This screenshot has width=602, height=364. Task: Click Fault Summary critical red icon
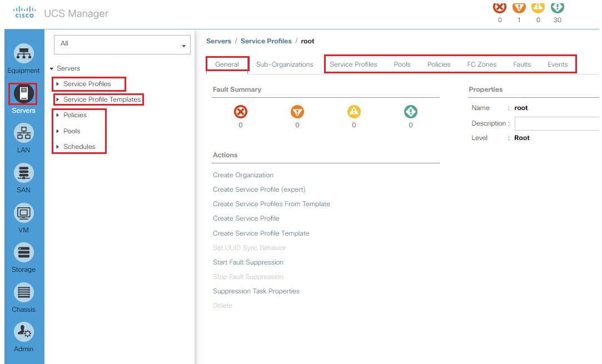coord(241,112)
